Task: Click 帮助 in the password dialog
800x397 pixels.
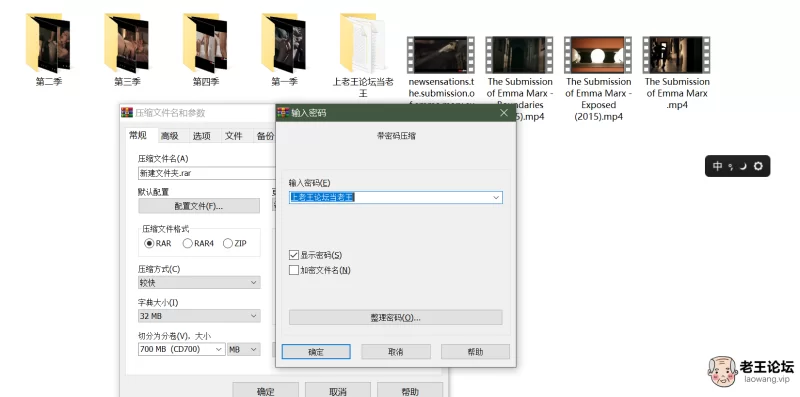Action: [476, 352]
